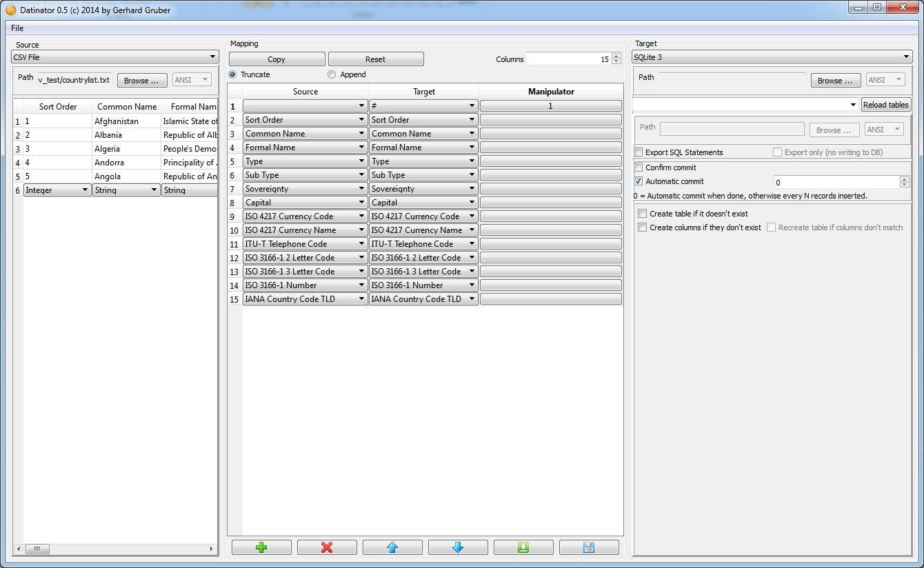Select the Append radio button
Viewport: 924px width, 568px height.
click(x=332, y=74)
